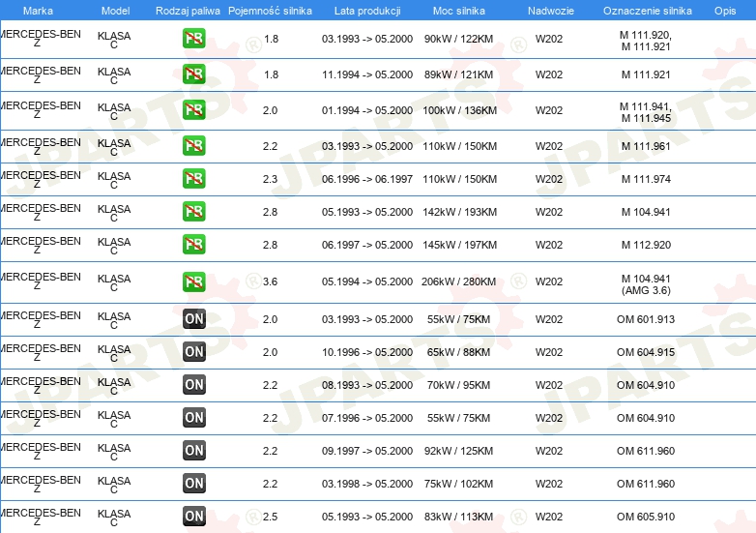Viewport: 756px width, 533px height.
Task: Click engine capacity 3.6
Action: (x=270, y=281)
